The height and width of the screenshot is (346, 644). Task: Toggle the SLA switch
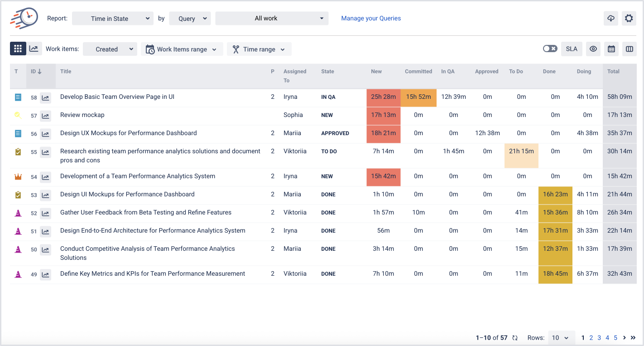tap(550, 49)
